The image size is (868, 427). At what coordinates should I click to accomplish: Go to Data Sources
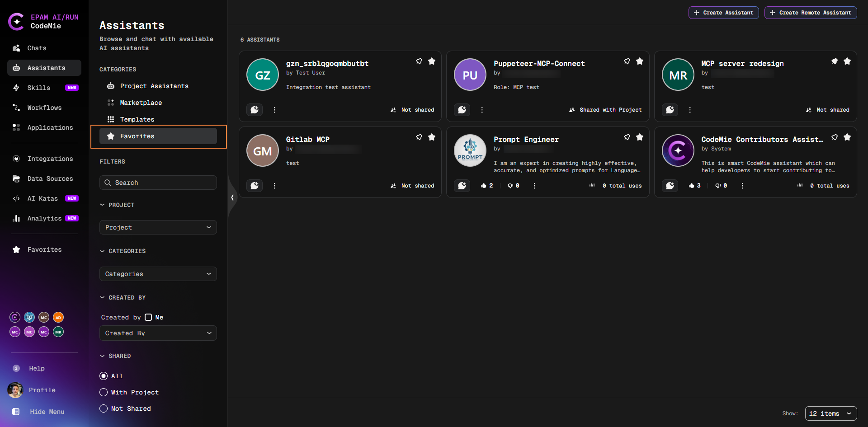click(44, 178)
